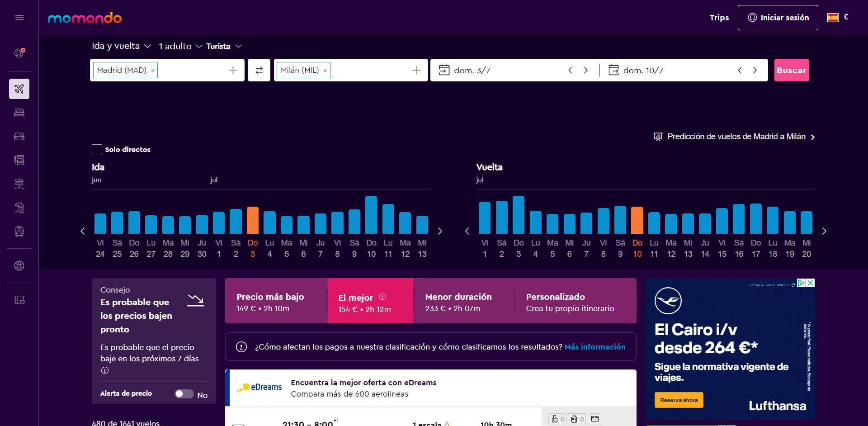
Task: Show earlier dates in Vuelta chart
Action: 467,231
